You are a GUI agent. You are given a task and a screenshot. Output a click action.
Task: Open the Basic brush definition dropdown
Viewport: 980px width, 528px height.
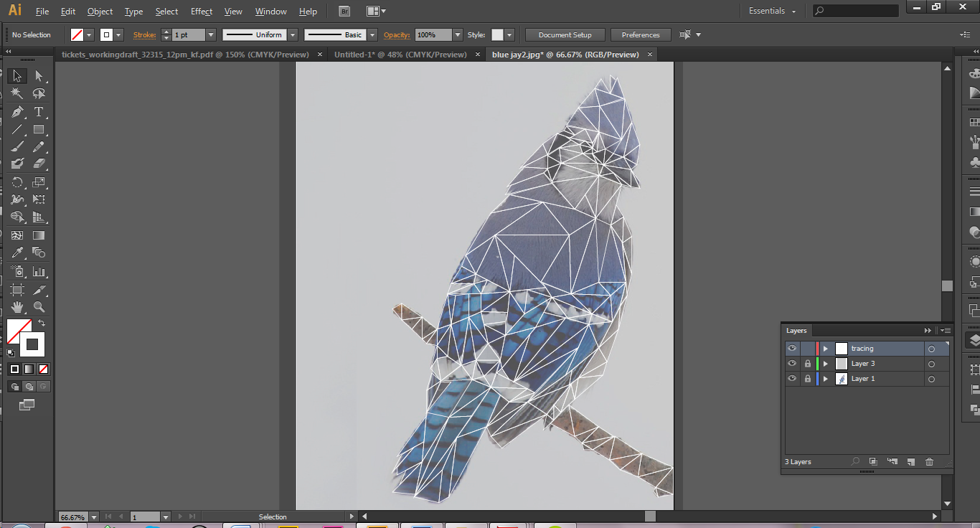(x=373, y=34)
